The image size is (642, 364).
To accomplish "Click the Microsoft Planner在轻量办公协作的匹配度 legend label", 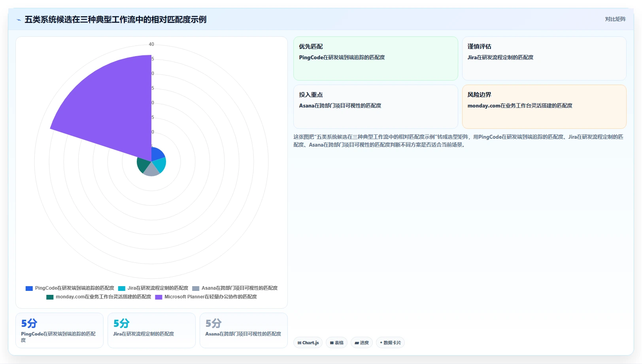I will pyautogui.click(x=211, y=297).
